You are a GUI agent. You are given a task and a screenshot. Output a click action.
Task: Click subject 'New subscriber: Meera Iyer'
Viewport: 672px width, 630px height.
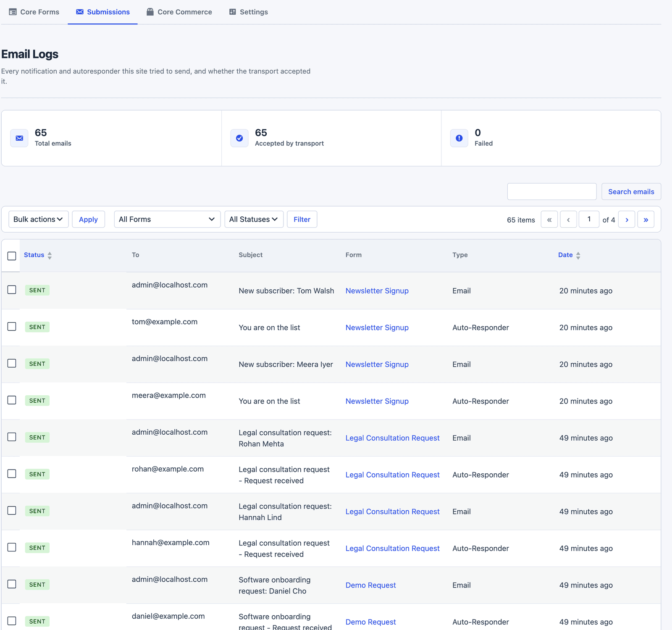(286, 364)
